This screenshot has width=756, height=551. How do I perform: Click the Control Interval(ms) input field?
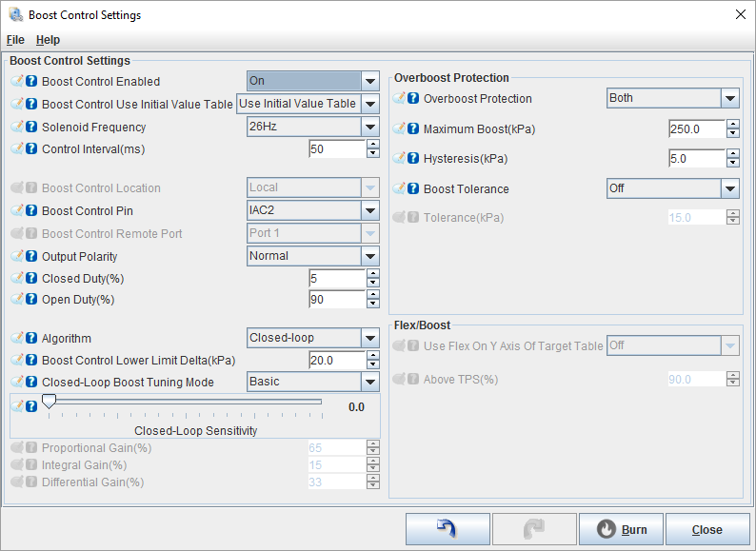pos(337,149)
